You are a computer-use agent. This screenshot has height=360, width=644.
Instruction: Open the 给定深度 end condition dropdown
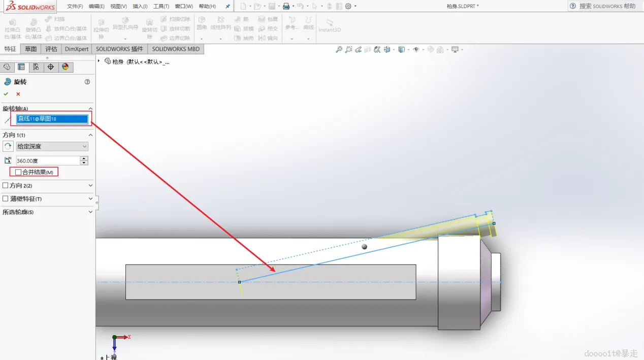(52, 146)
